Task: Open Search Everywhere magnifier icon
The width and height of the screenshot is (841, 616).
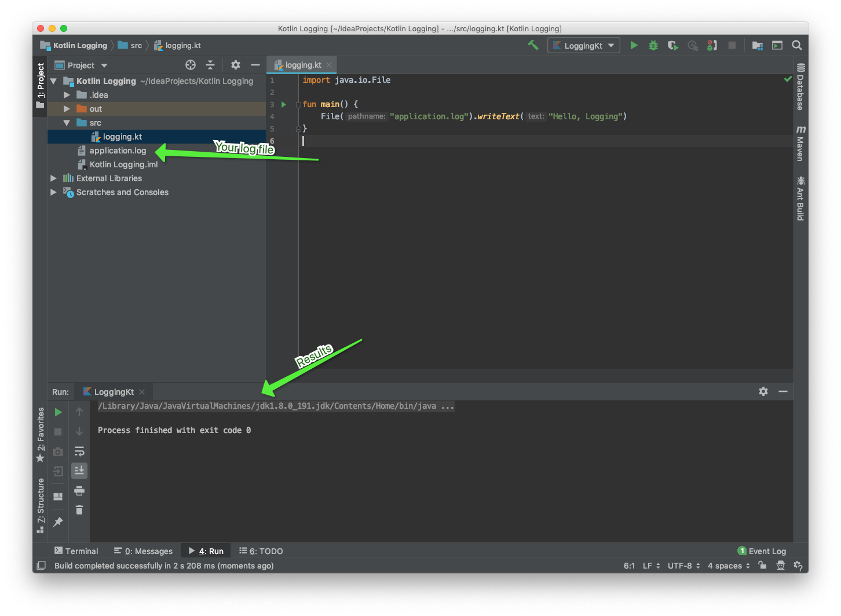Action: click(797, 45)
